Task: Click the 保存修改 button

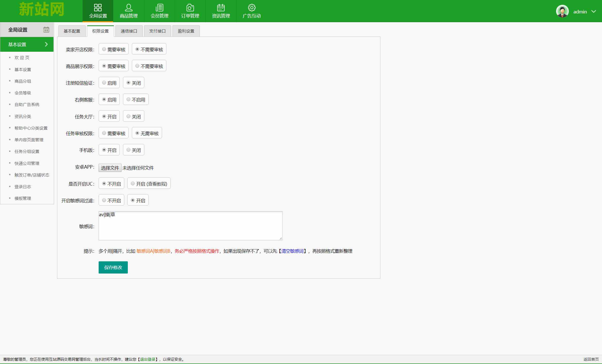Action: tap(113, 267)
